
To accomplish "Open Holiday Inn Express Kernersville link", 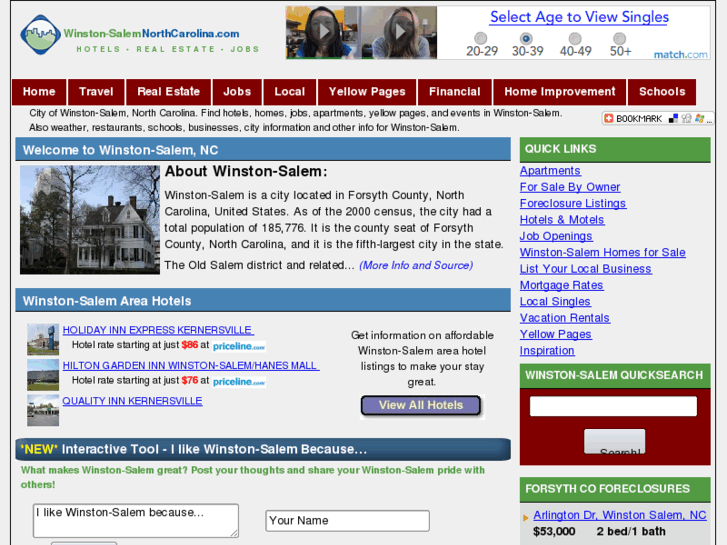I will coord(158,330).
